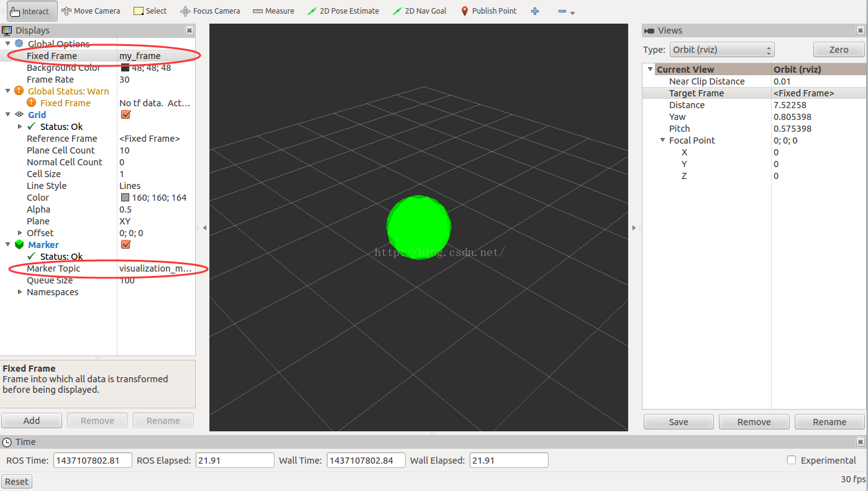868x491 pixels.
Task: Open the view Type Orbit dropdown
Action: click(x=721, y=50)
